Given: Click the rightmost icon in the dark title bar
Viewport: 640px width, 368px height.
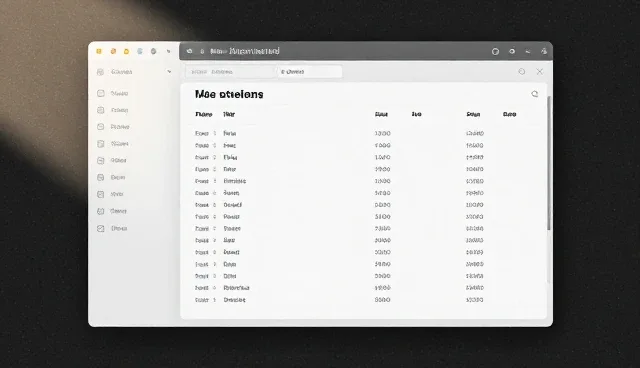Looking at the screenshot, I should (x=544, y=51).
